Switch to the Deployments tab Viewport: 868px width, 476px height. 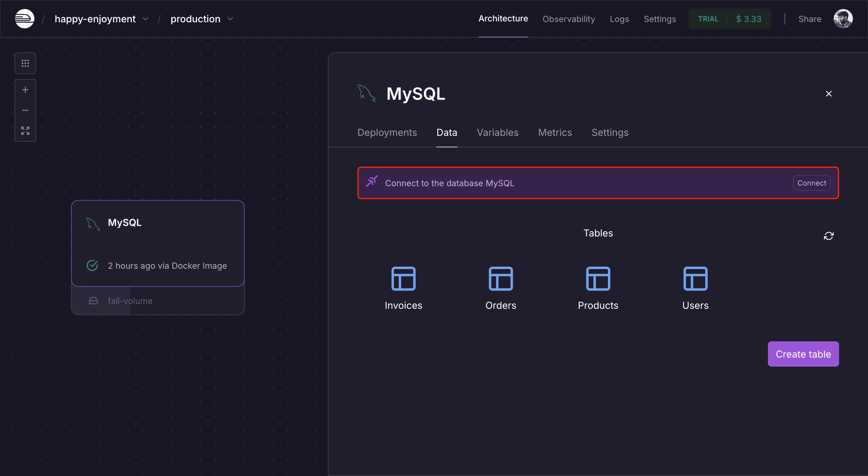pos(387,132)
